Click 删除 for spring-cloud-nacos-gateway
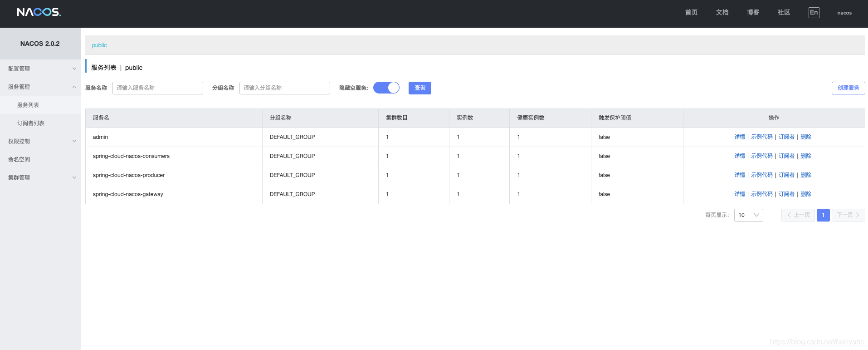The height and width of the screenshot is (350, 868). 806,194
